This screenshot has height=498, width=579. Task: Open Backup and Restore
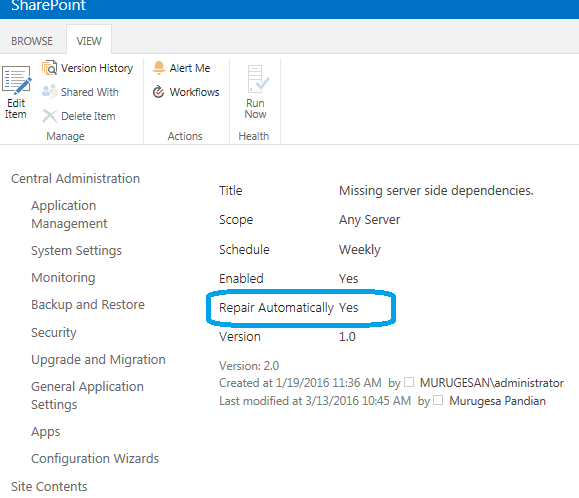(88, 305)
